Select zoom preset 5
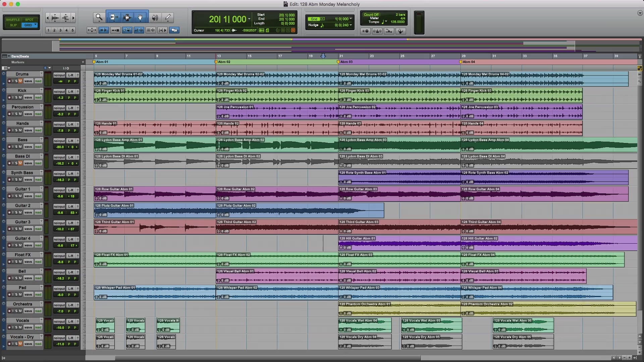644x362 pixels. 72,30
